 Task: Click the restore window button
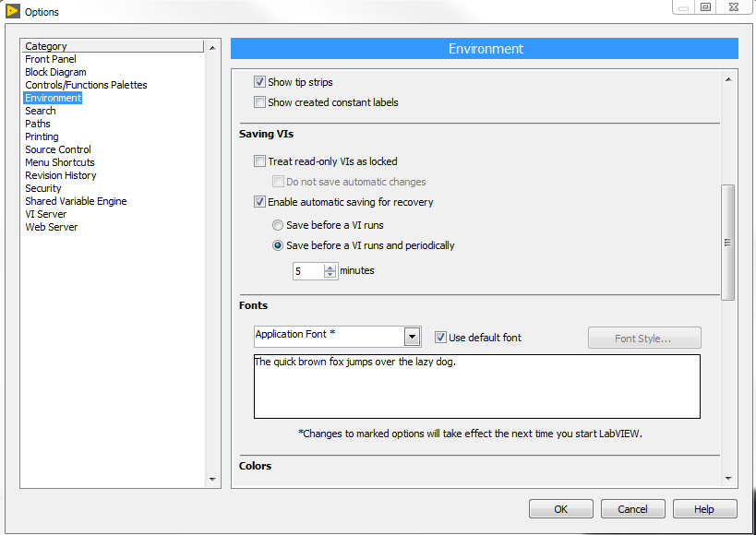(x=705, y=7)
